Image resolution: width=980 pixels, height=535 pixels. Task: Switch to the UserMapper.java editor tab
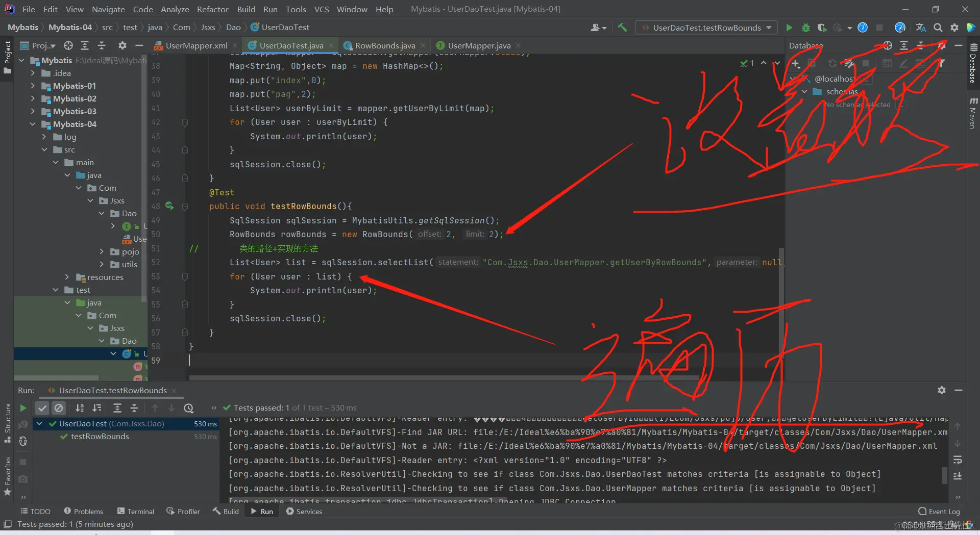479,45
